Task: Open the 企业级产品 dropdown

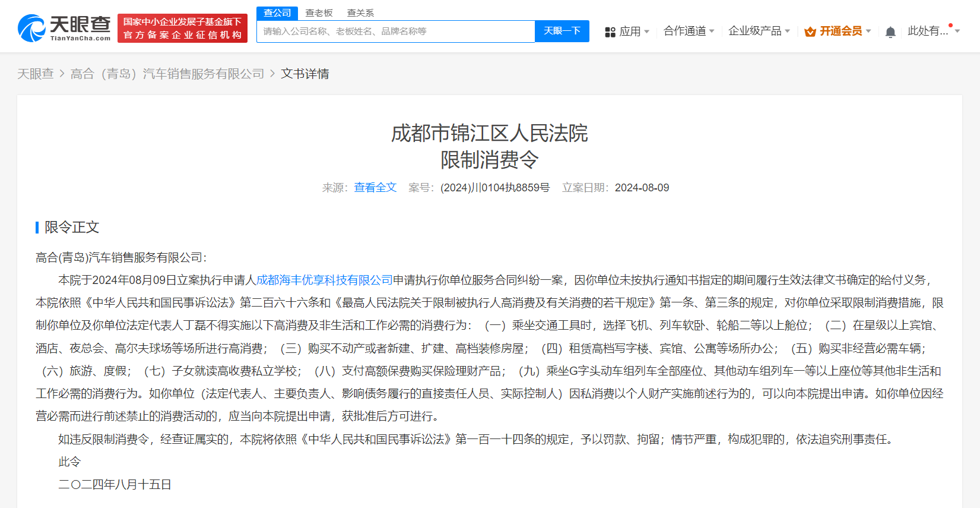Action: coord(759,31)
